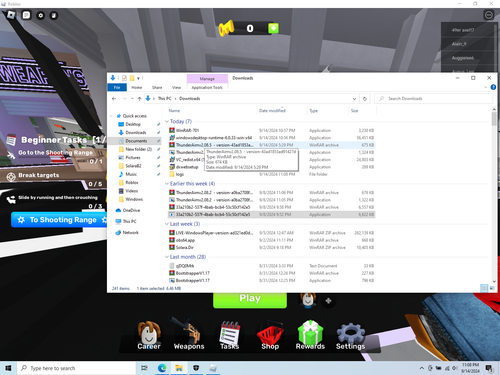The image size is (500, 375).
Task: Click the To Shooting Range button
Action: (59, 220)
